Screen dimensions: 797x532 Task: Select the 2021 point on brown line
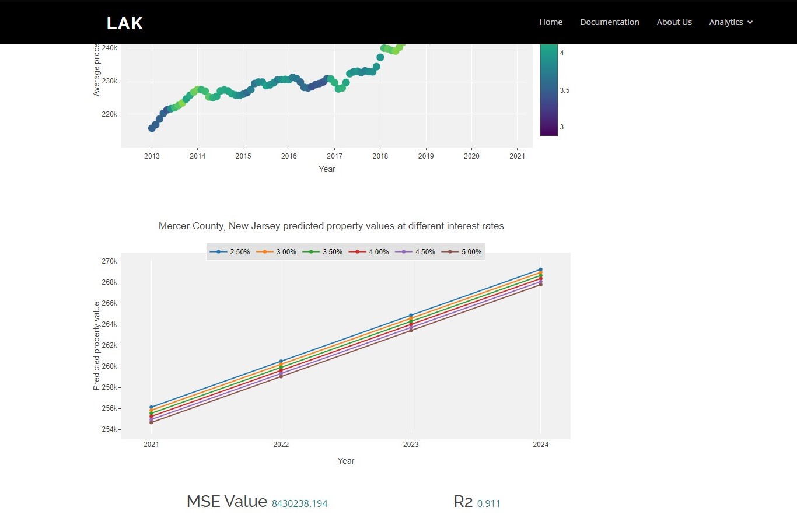tap(151, 422)
